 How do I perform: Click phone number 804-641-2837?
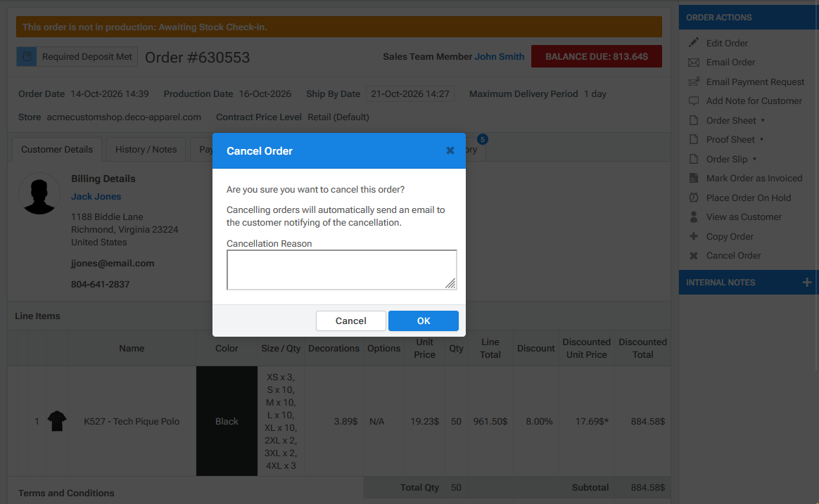coord(101,285)
